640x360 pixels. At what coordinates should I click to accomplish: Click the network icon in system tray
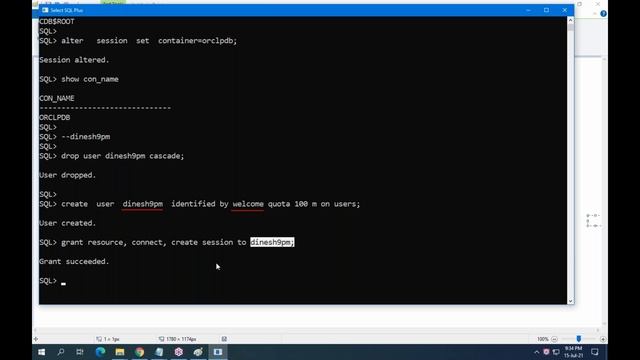click(x=556, y=352)
